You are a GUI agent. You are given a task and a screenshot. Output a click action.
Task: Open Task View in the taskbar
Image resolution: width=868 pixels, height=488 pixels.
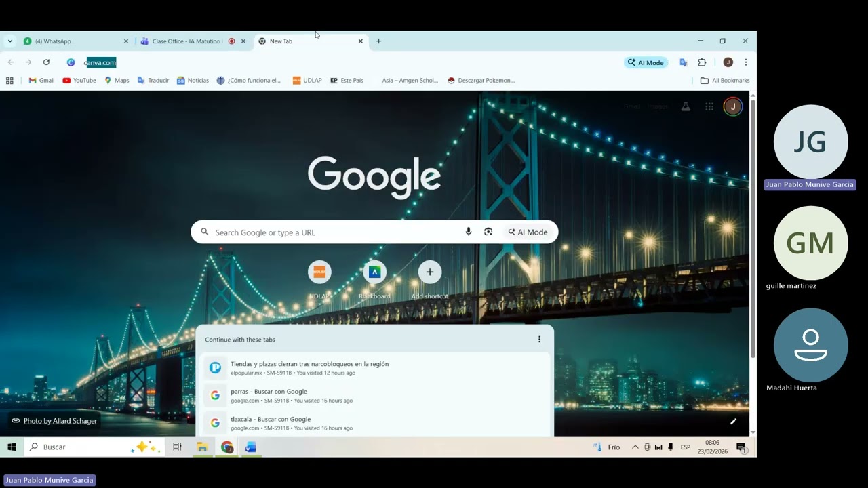[x=177, y=447]
